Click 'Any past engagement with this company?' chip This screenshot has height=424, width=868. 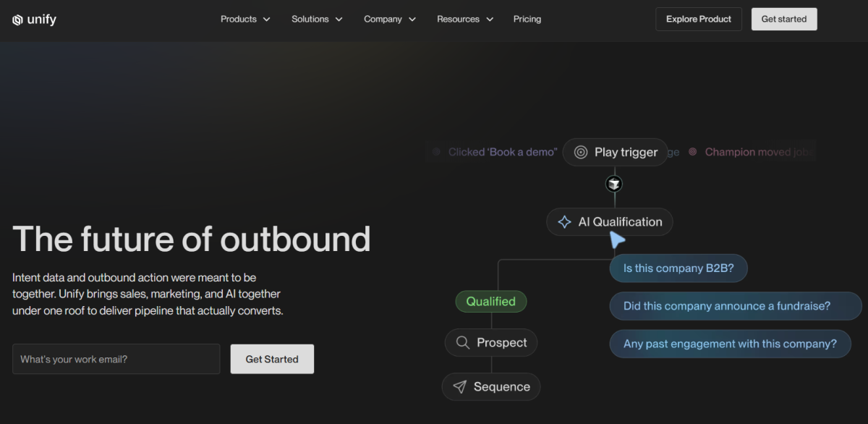[x=730, y=344]
